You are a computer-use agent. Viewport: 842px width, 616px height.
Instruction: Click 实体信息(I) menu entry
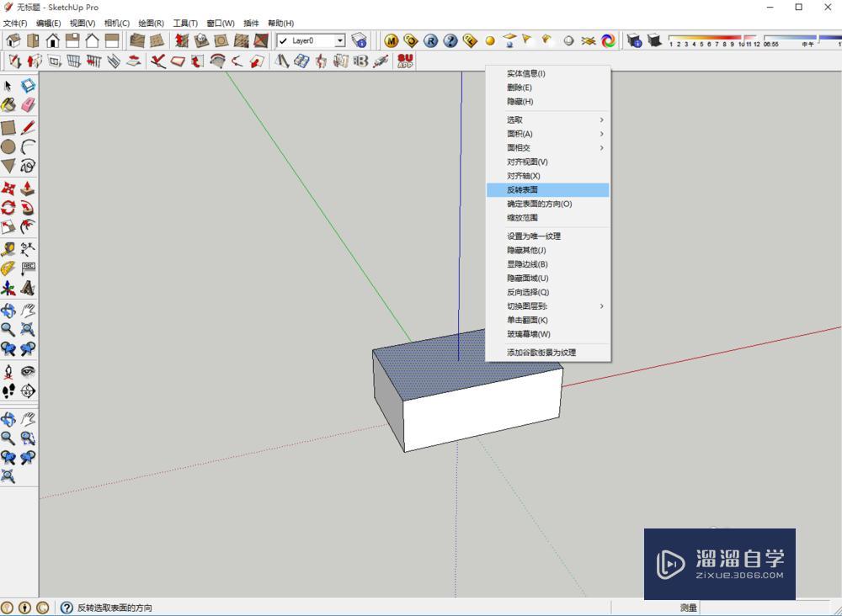(548, 73)
